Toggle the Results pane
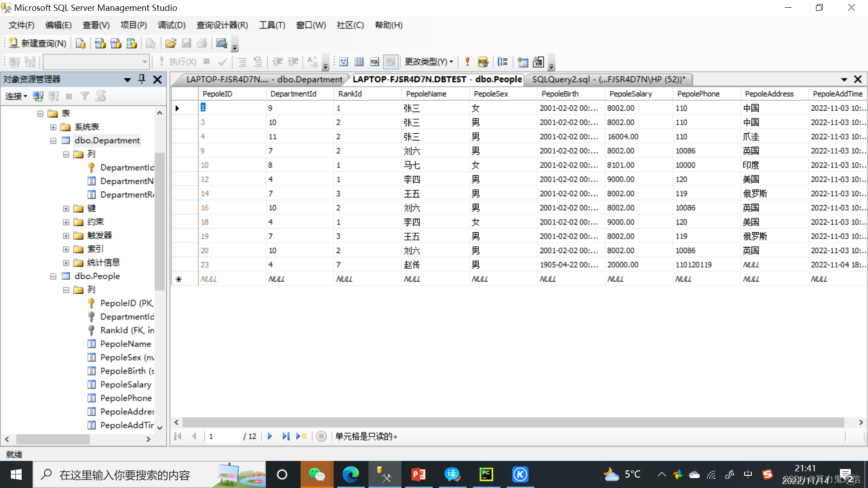 (x=390, y=61)
